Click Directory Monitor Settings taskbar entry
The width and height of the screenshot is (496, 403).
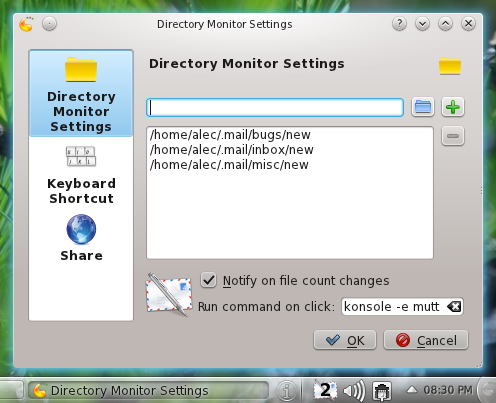point(148,390)
